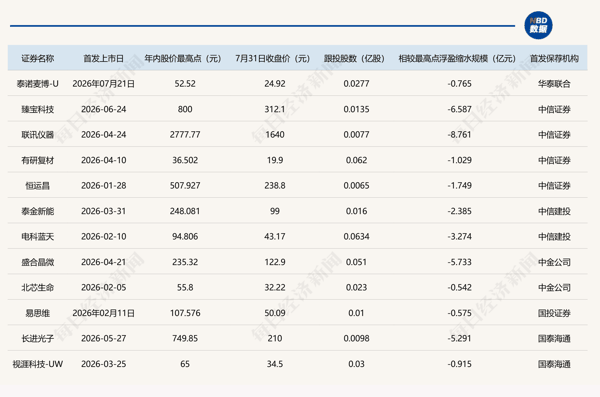The image size is (600, 397).
Task: Open the 臻宝科技 row name
Action: click(x=38, y=109)
